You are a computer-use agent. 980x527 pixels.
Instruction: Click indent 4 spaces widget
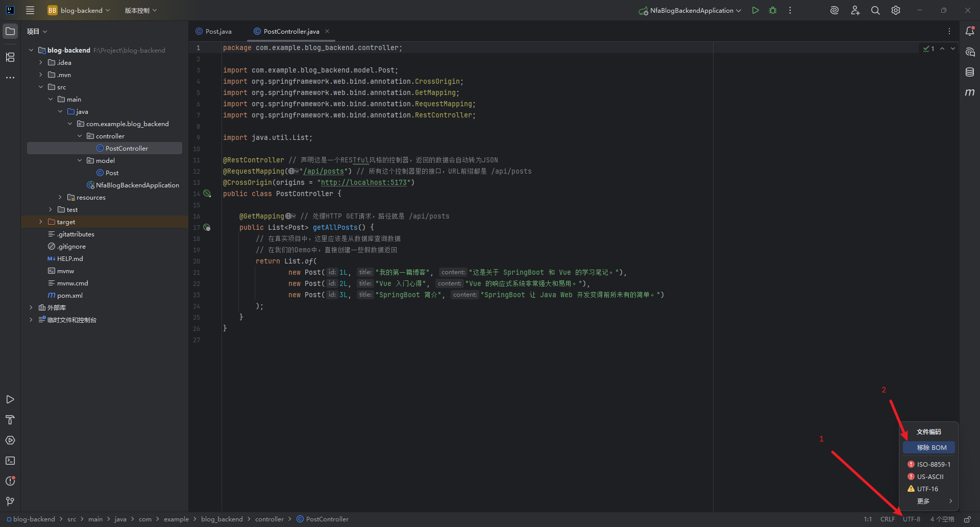click(x=942, y=519)
